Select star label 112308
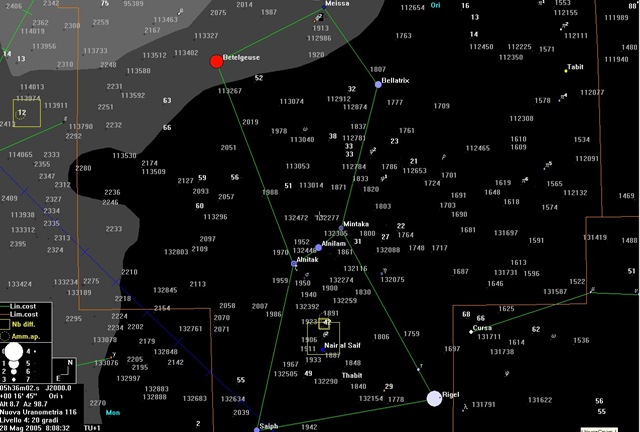 (522, 118)
